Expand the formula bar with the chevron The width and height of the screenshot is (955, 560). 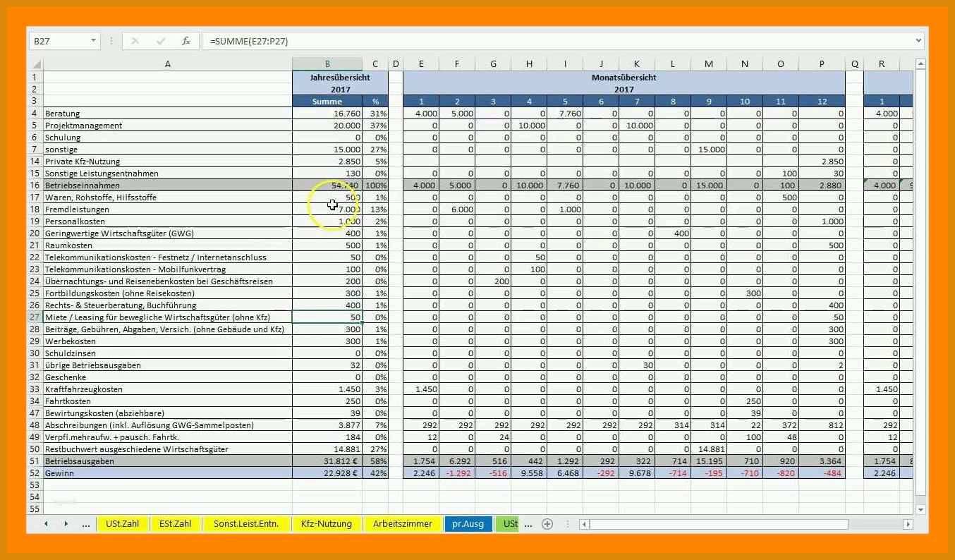918,41
